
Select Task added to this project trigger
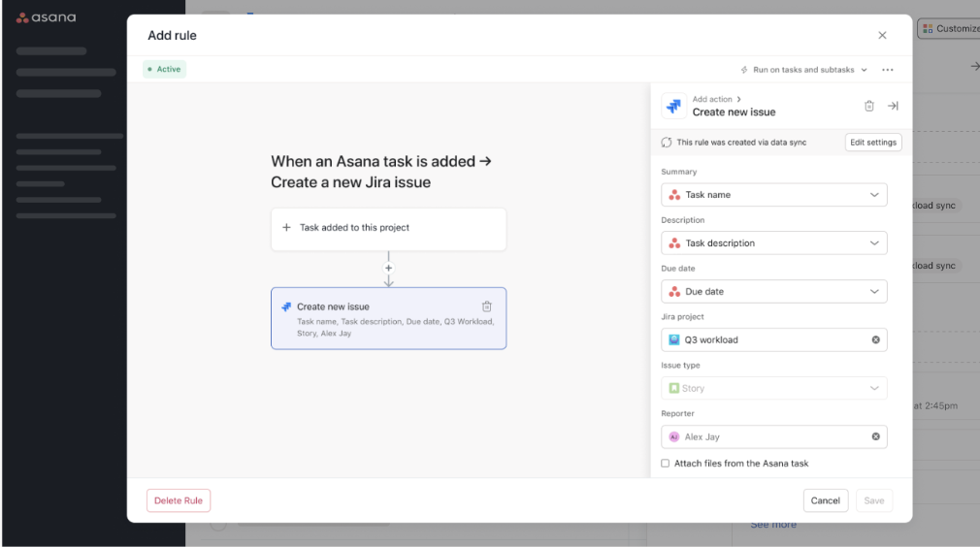(x=388, y=229)
